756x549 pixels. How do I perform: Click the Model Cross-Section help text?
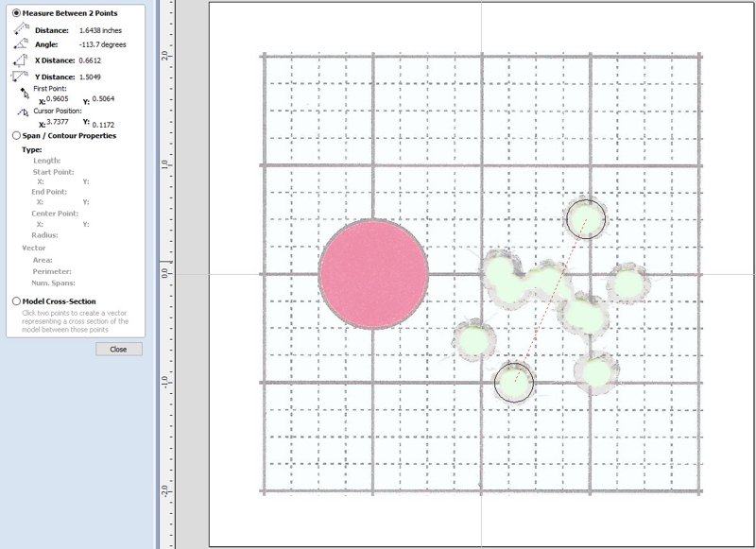(x=76, y=321)
